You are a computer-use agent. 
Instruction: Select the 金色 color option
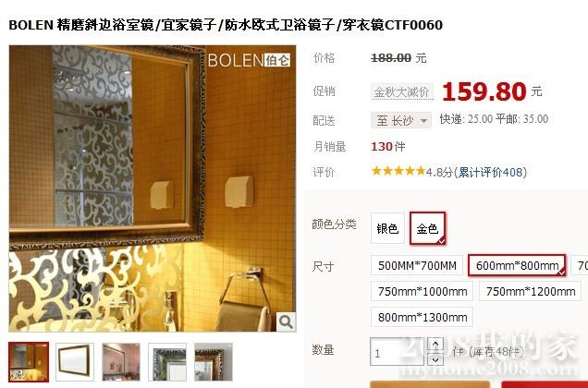[x=428, y=228]
